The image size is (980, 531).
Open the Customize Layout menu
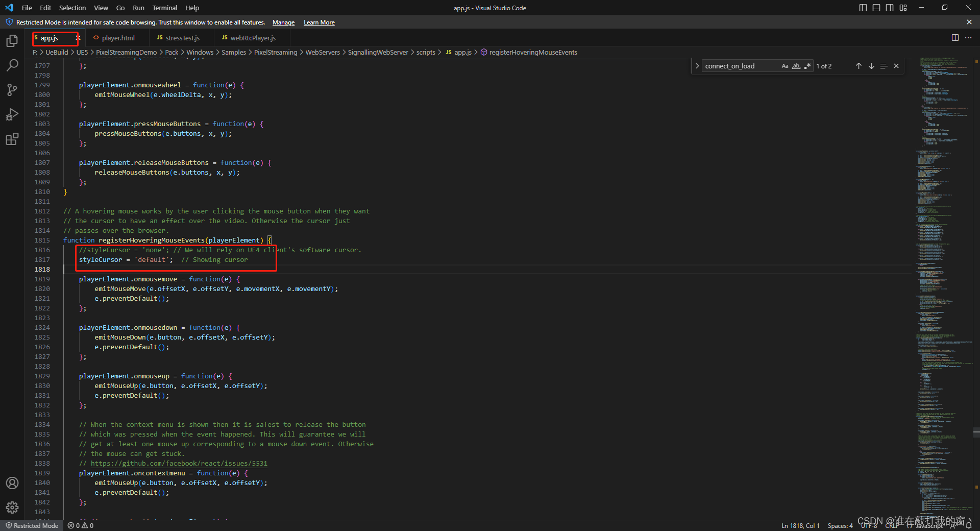point(903,8)
